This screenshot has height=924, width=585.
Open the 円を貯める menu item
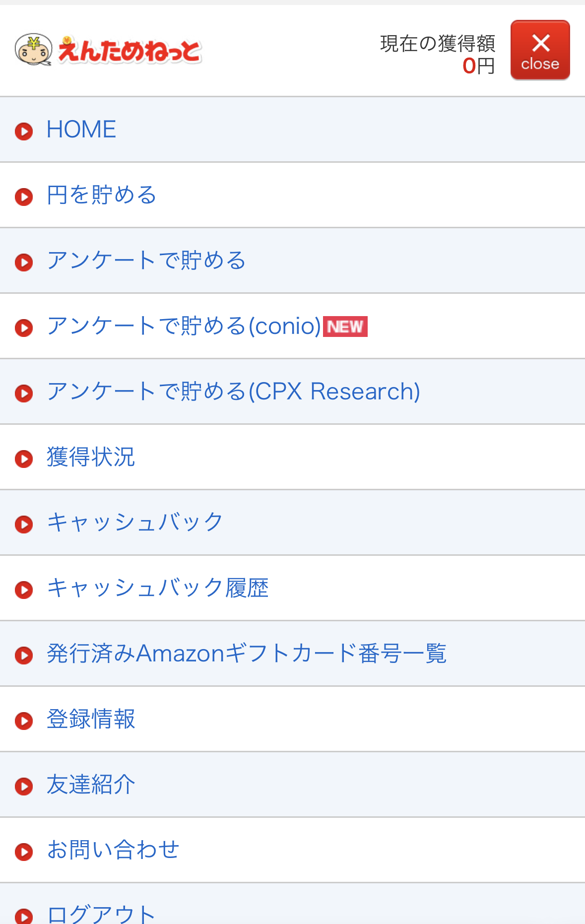tap(102, 195)
